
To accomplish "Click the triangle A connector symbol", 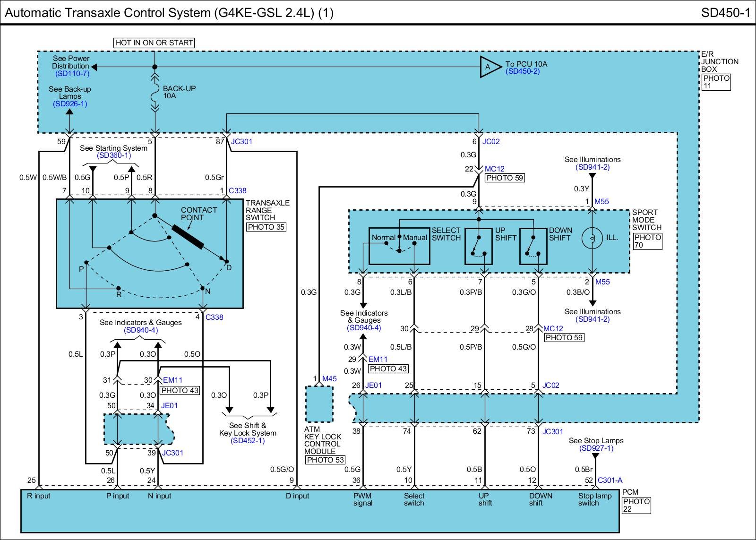I will point(490,67).
